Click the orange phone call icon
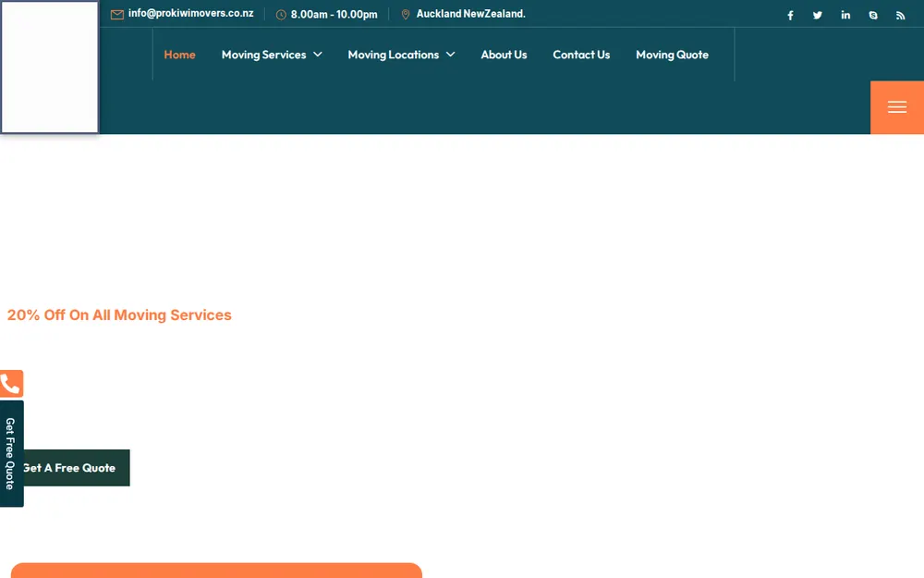This screenshot has height=578, width=924. click(11, 384)
